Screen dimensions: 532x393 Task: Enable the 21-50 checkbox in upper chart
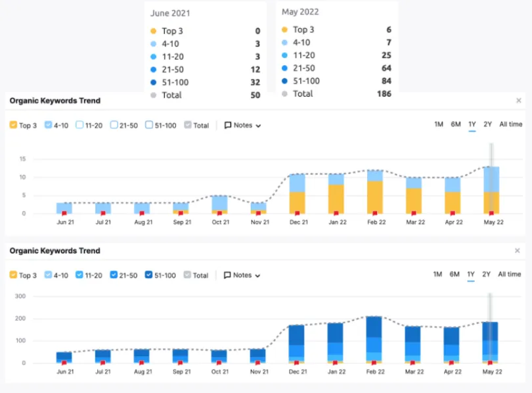click(x=114, y=125)
